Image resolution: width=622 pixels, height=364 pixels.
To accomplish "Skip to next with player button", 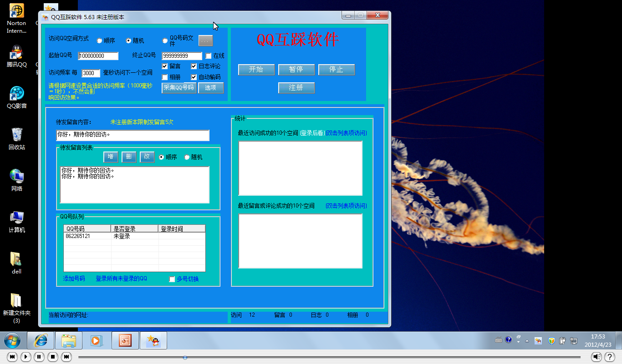I will point(66,357).
